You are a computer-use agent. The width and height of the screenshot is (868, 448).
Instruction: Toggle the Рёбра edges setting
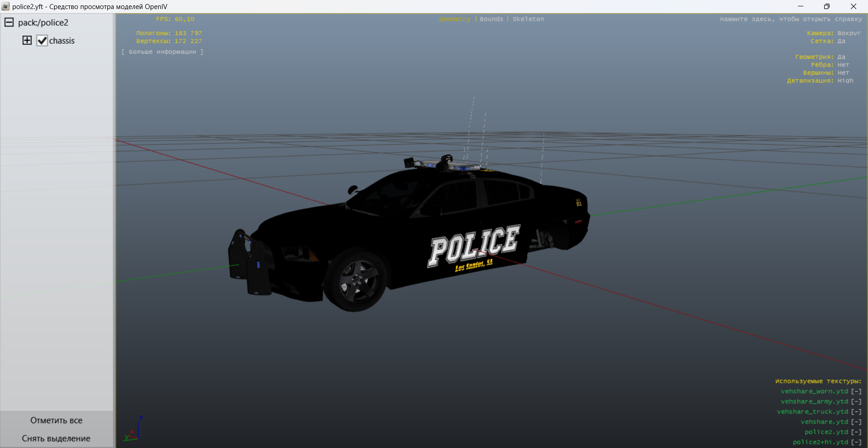pos(843,65)
